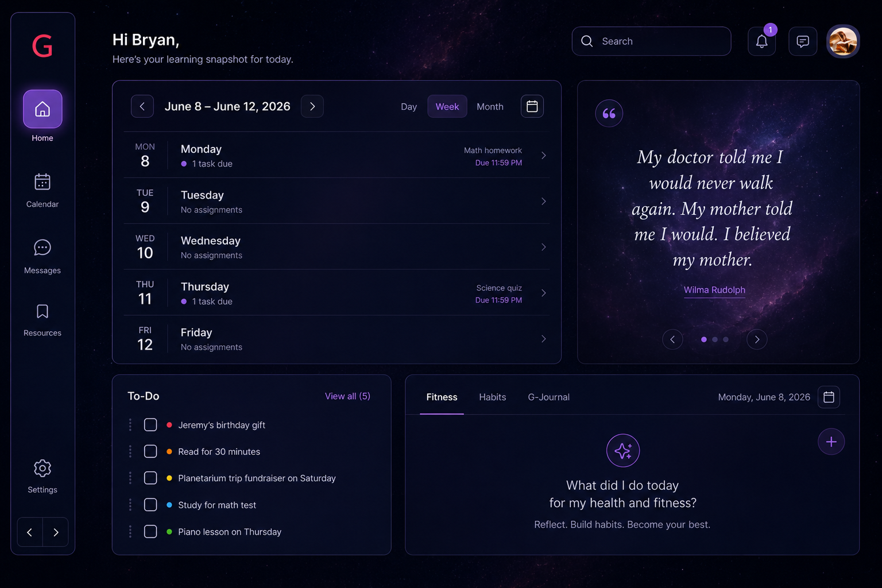The width and height of the screenshot is (882, 588).
Task: Open View all (5) to-do link
Action: pyautogui.click(x=347, y=396)
